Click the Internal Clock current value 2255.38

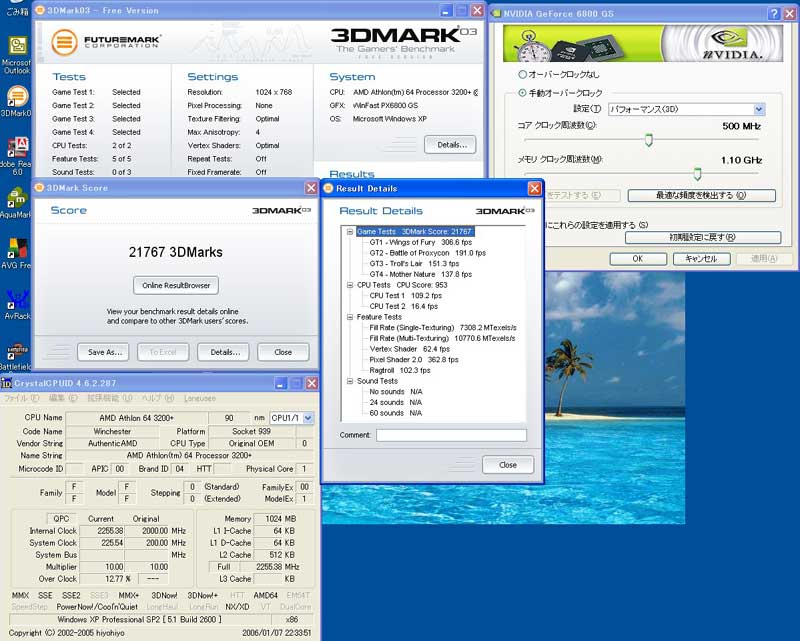coord(103,531)
